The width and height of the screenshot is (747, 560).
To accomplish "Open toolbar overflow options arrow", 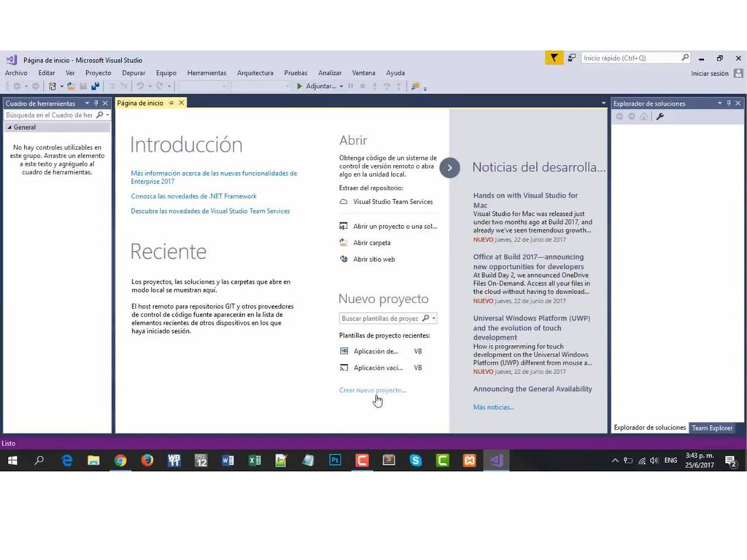I will point(425,87).
